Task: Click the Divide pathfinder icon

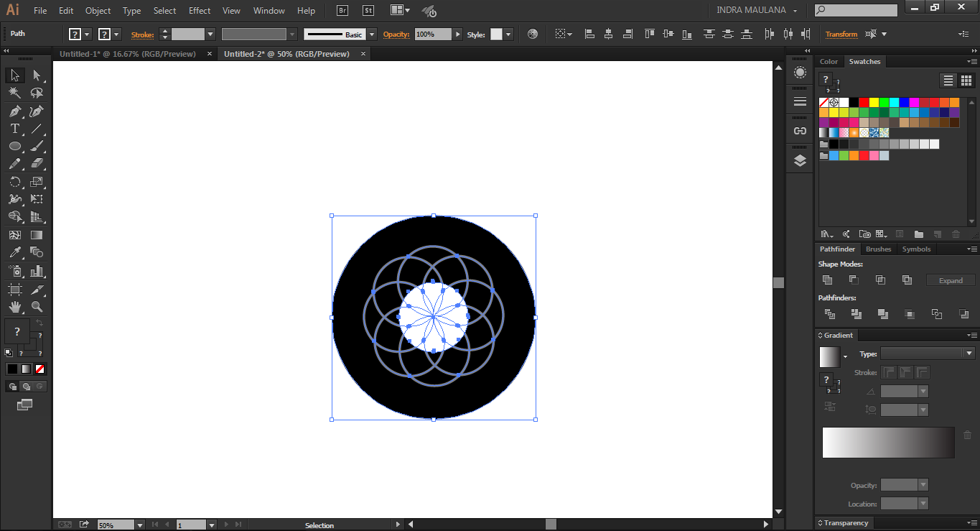Action: 830,314
